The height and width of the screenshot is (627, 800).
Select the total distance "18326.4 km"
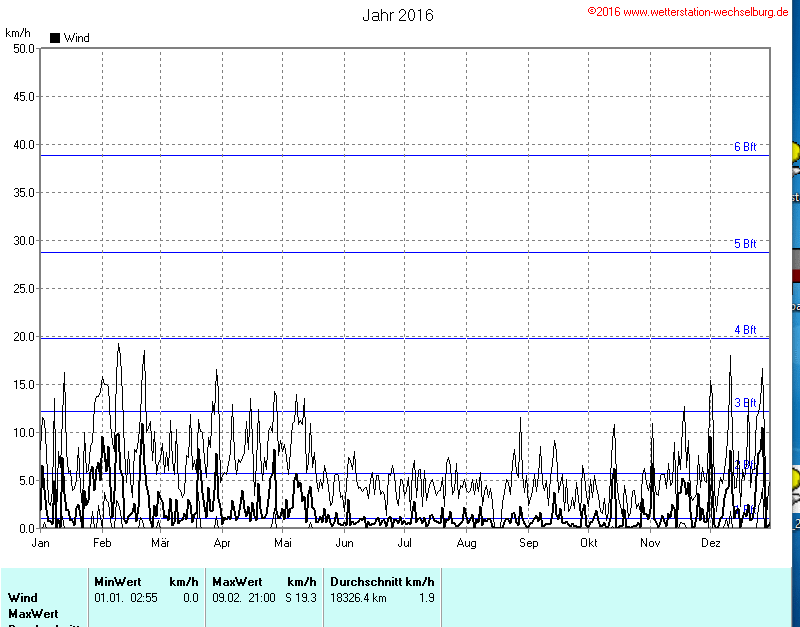tap(358, 598)
